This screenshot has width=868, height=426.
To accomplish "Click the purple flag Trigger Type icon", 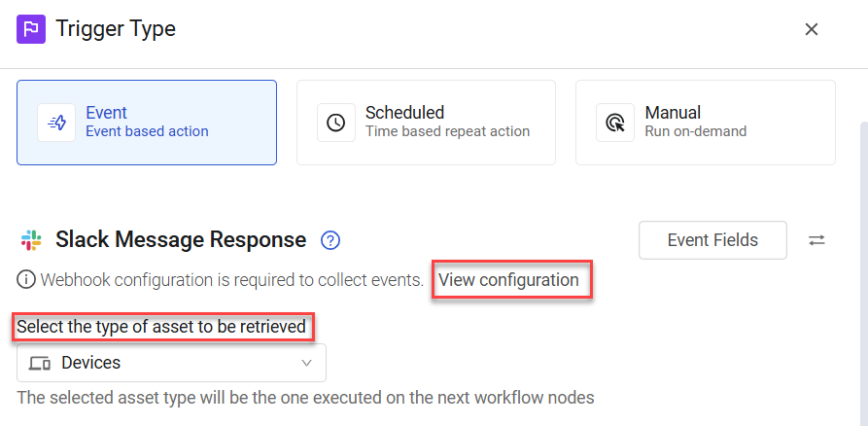I will pyautogui.click(x=31, y=29).
